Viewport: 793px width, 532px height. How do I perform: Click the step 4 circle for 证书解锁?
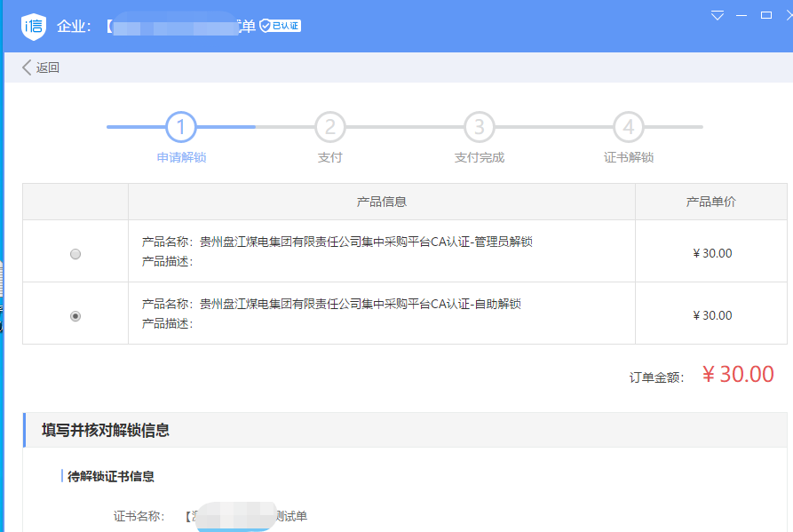[x=628, y=127]
